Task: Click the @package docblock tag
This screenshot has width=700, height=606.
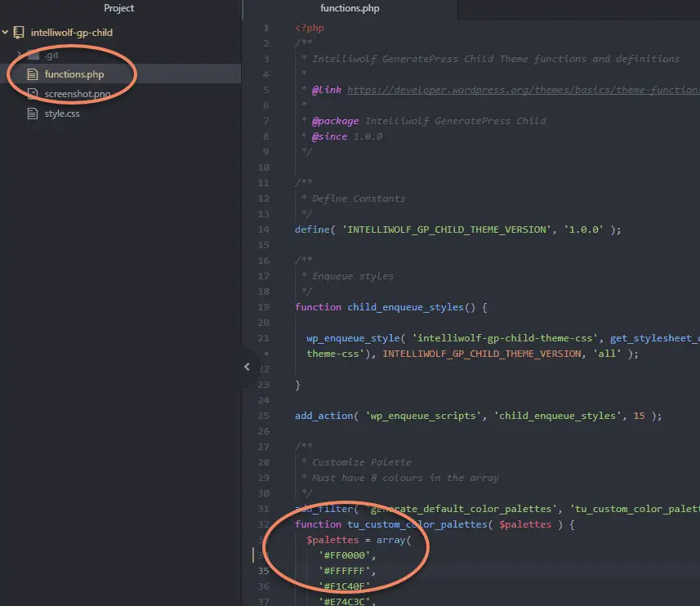Action: 335,121
